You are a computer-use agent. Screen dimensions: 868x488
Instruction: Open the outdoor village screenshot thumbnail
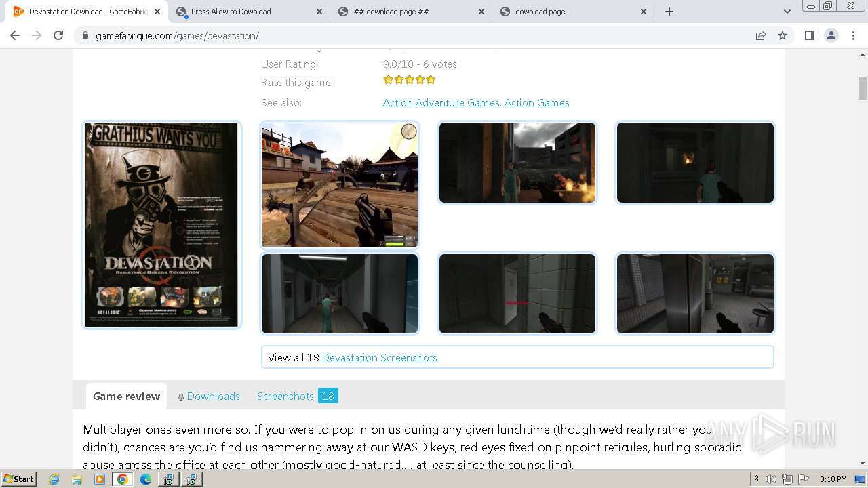(340, 185)
